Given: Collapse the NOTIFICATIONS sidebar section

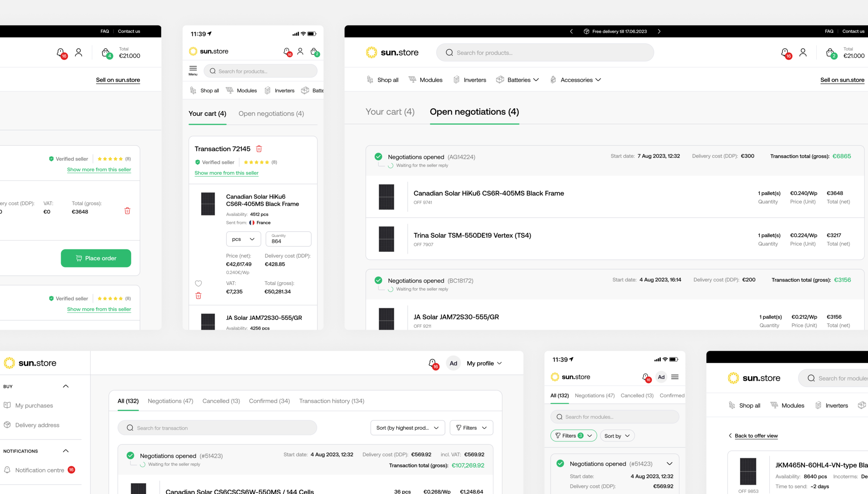Looking at the screenshot, I should (66, 451).
